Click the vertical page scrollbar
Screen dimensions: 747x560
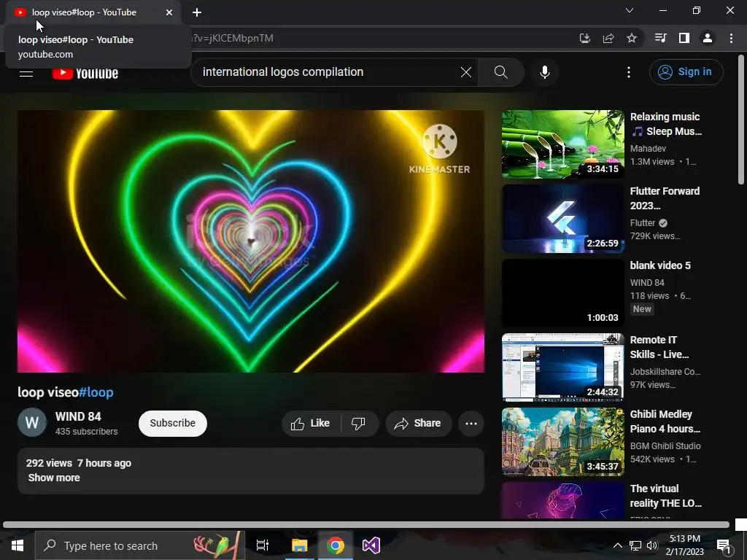point(741,119)
